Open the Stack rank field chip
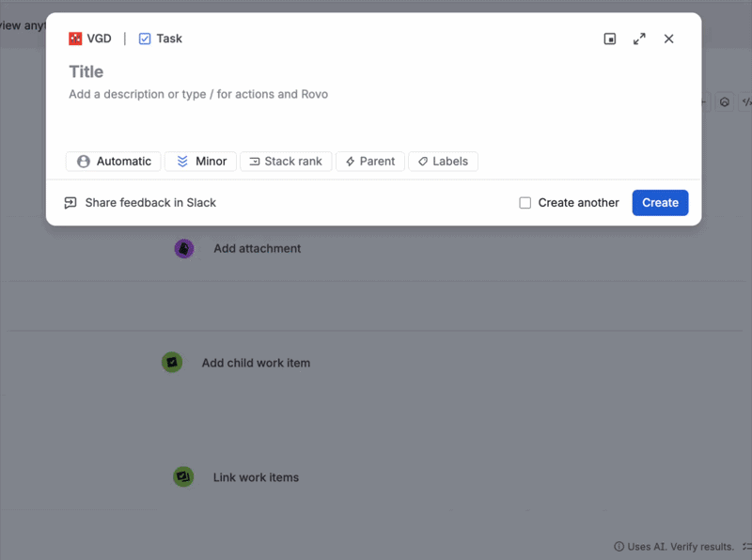This screenshot has height=560, width=752. click(x=286, y=161)
